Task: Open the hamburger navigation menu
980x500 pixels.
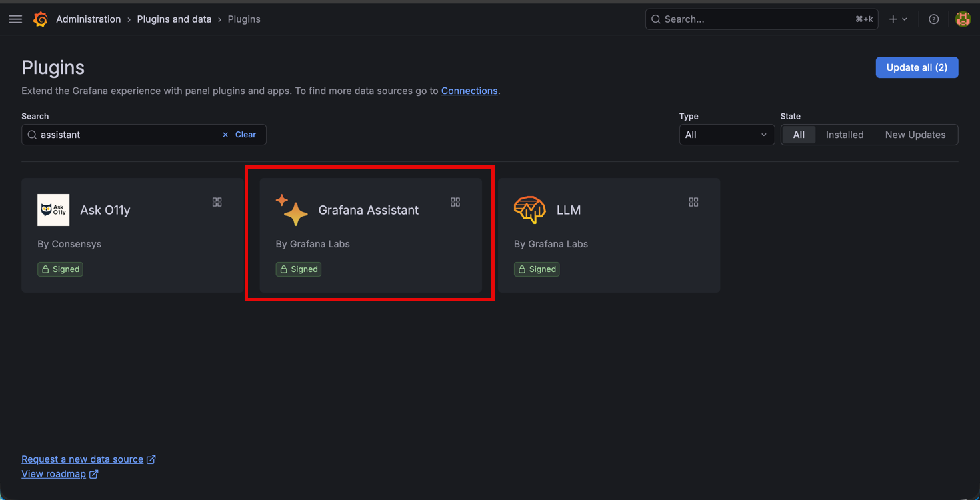Action: click(x=15, y=19)
